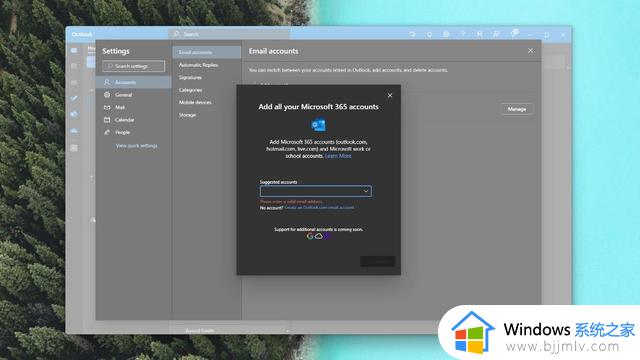Viewport: 640px width, 360px height.
Task: Follow the Learn More link
Action: click(x=338, y=156)
